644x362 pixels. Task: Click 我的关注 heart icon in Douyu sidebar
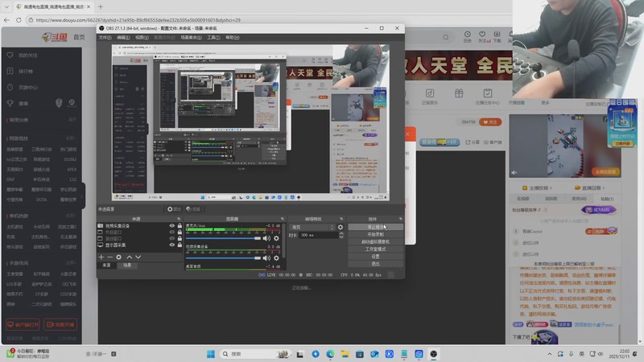click(10, 55)
